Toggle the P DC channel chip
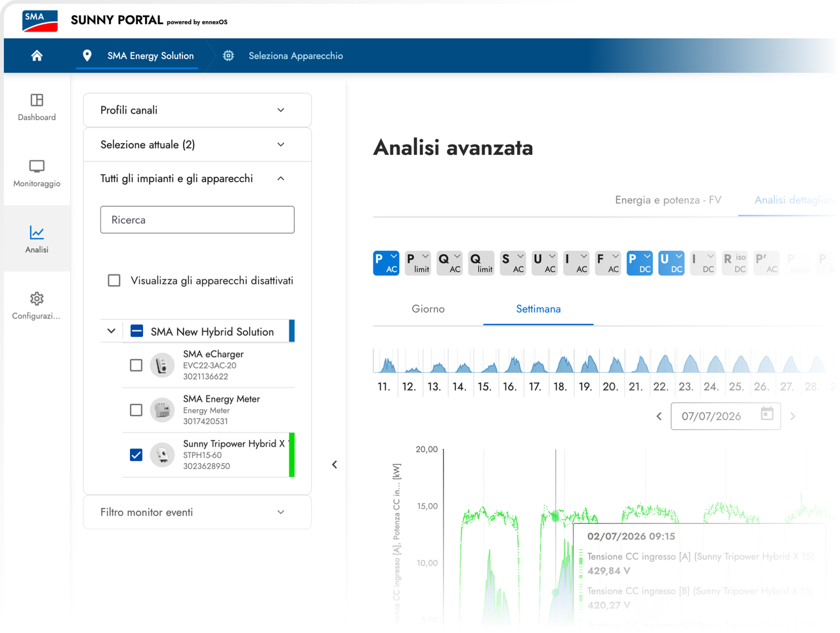This screenshot has height=633, width=840. [x=640, y=263]
